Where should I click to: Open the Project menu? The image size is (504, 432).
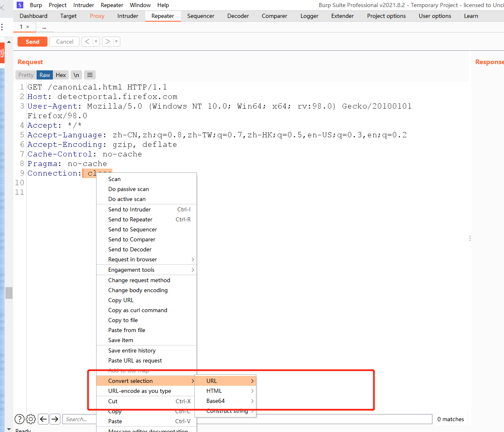57,5
